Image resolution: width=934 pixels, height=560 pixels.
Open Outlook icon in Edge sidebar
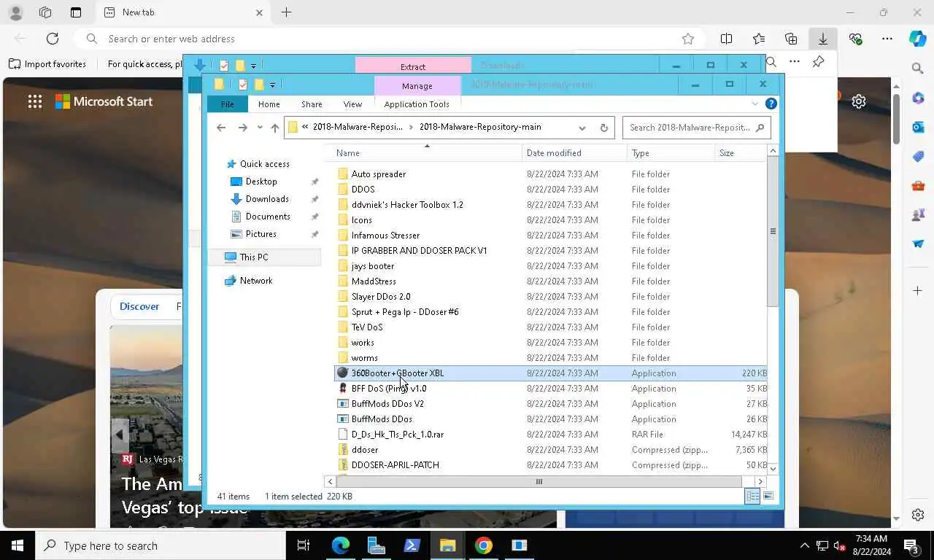coord(918,128)
